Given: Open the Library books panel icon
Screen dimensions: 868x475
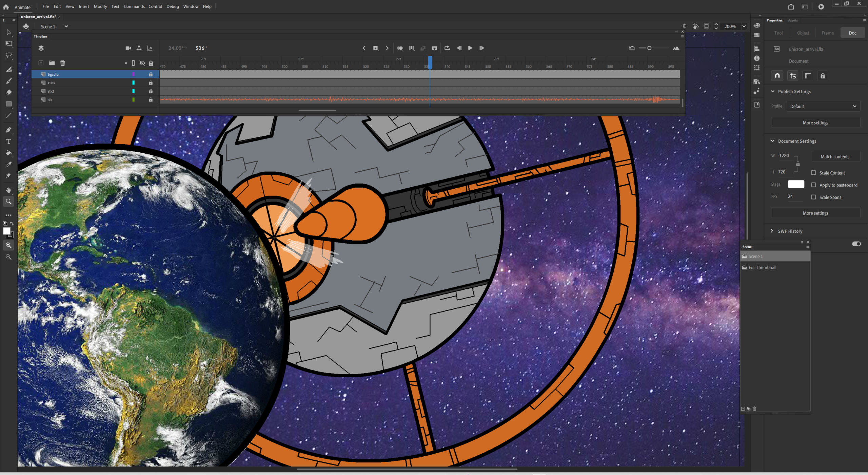Looking at the screenshot, I should (757, 81).
